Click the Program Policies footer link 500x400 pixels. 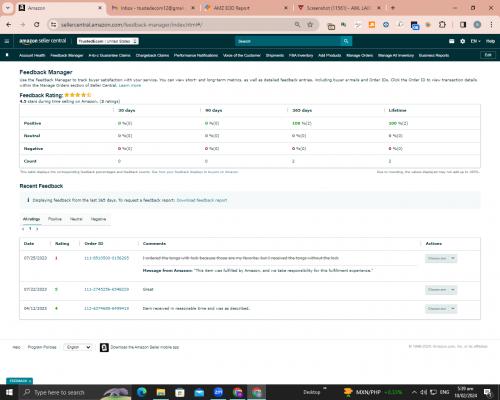(x=42, y=347)
